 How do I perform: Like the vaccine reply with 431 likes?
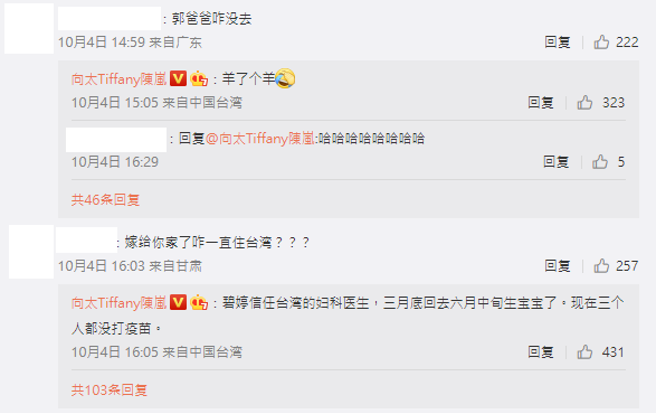coord(585,352)
